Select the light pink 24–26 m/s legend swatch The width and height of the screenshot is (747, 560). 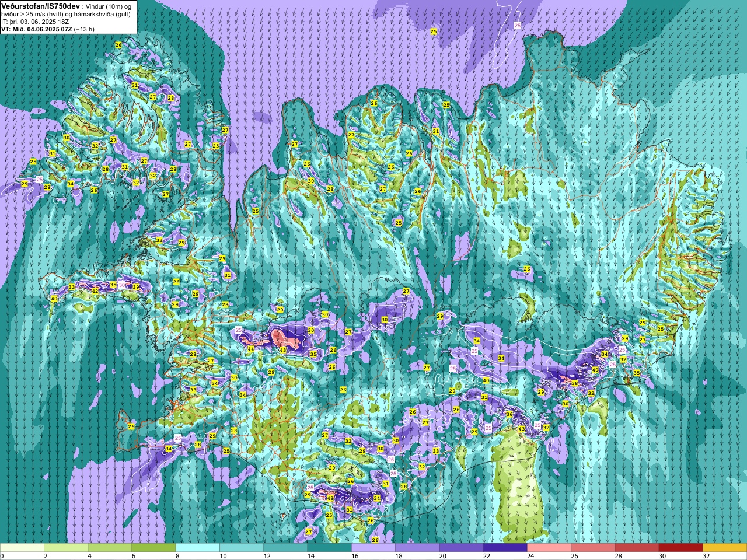tap(549, 548)
